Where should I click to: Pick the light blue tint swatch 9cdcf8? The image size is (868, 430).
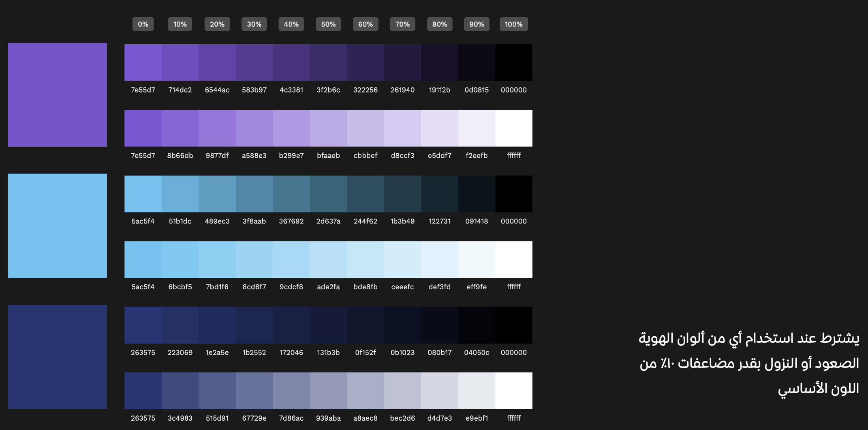291,260
